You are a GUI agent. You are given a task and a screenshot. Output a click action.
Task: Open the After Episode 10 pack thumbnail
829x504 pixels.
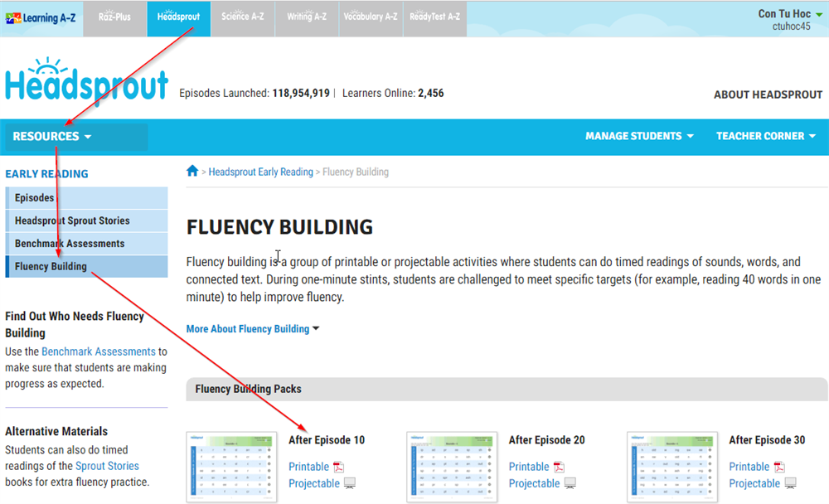[x=231, y=467]
